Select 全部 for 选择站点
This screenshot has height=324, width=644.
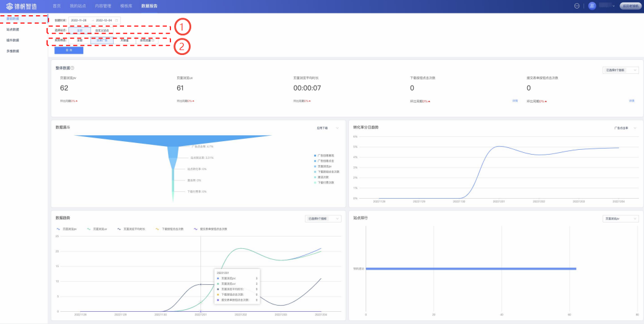pyautogui.click(x=79, y=30)
